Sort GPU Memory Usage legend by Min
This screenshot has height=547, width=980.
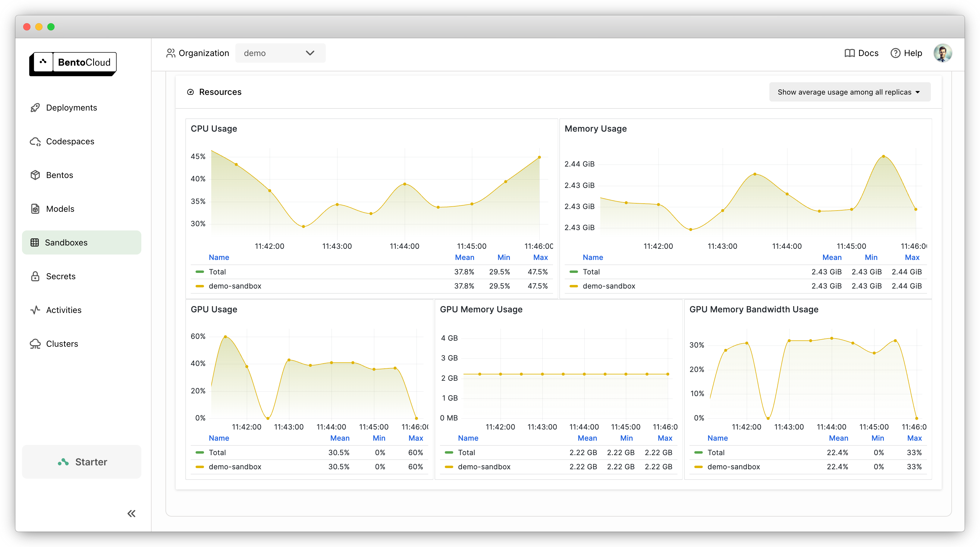[x=626, y=438]
